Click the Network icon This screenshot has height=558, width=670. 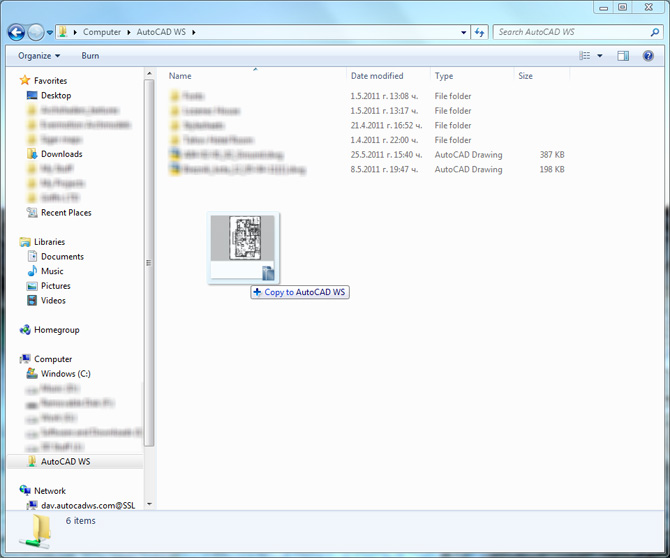click(x=25, y=490)
